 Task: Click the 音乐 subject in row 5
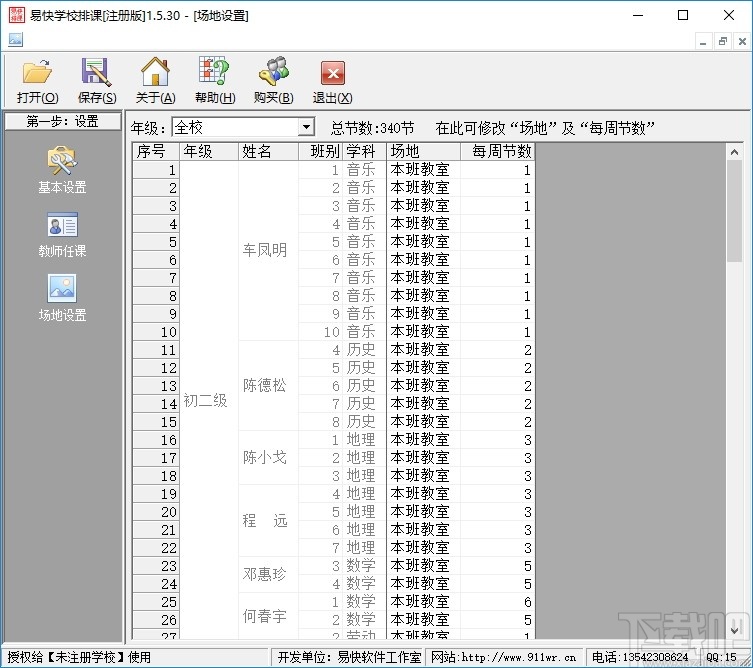(364, 242)
